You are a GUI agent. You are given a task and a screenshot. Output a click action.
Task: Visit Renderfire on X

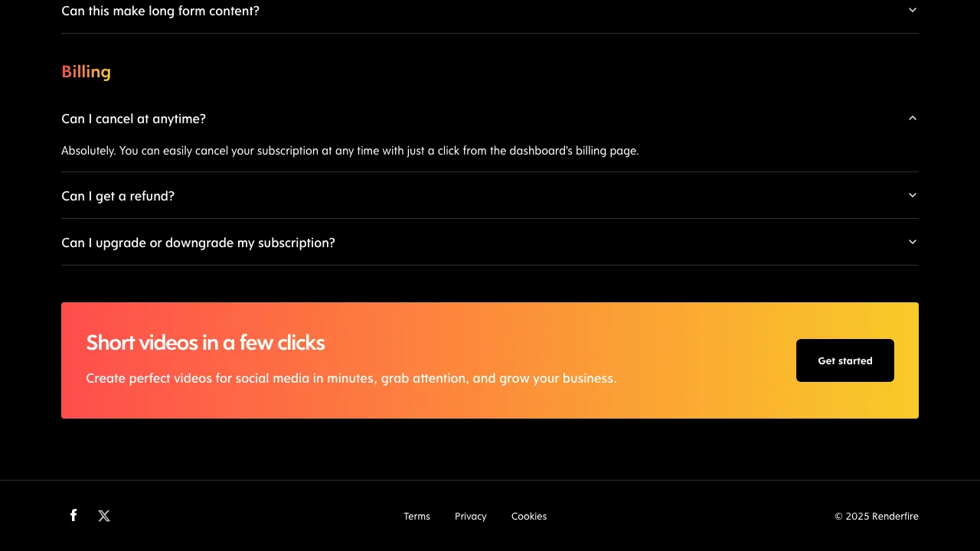104,515
